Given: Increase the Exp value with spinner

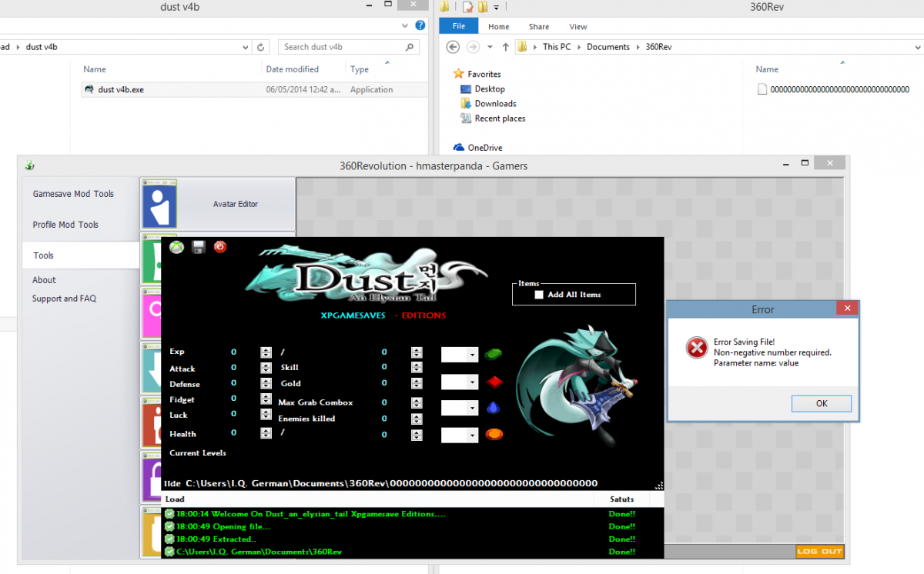Looking at the screenshot, I should pyautogui.click(x=266, y=349).
